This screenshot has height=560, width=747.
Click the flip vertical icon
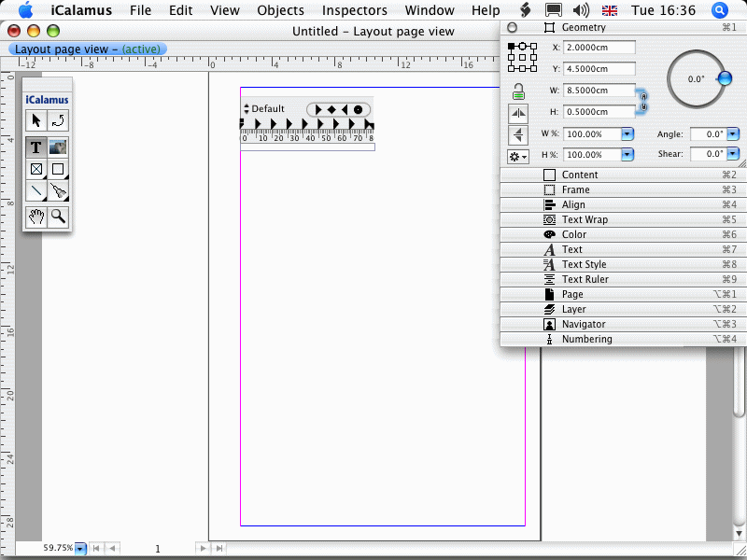[518, 134]
